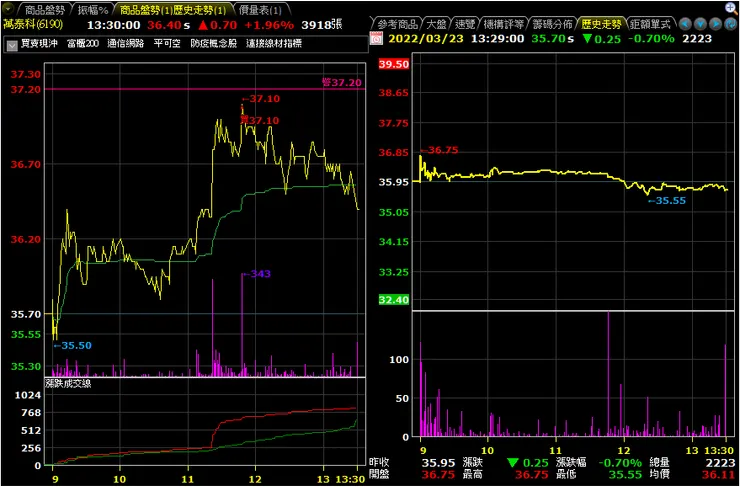
Task: Click the 均價 36.11 value
Action: point(718,475)
